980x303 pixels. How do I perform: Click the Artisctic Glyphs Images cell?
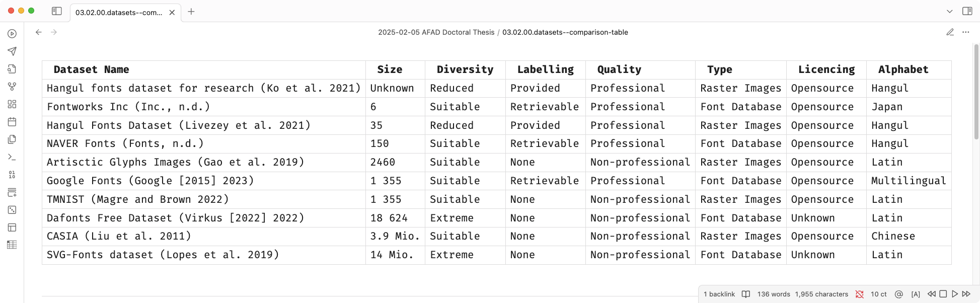204,162
